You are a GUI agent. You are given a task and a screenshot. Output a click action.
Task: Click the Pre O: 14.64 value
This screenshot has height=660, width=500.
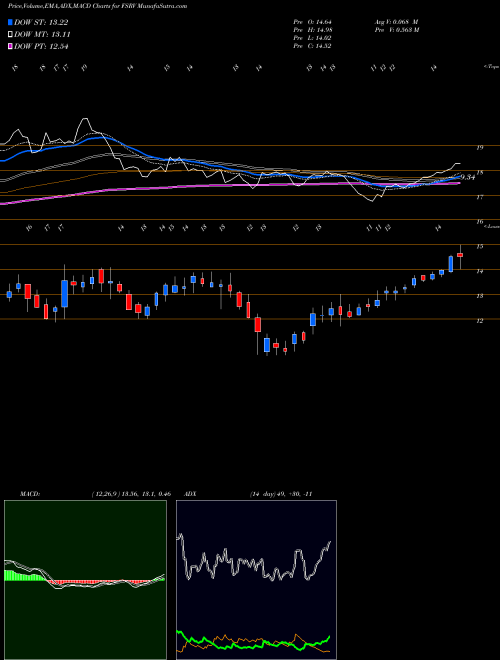tap(312, 22)
